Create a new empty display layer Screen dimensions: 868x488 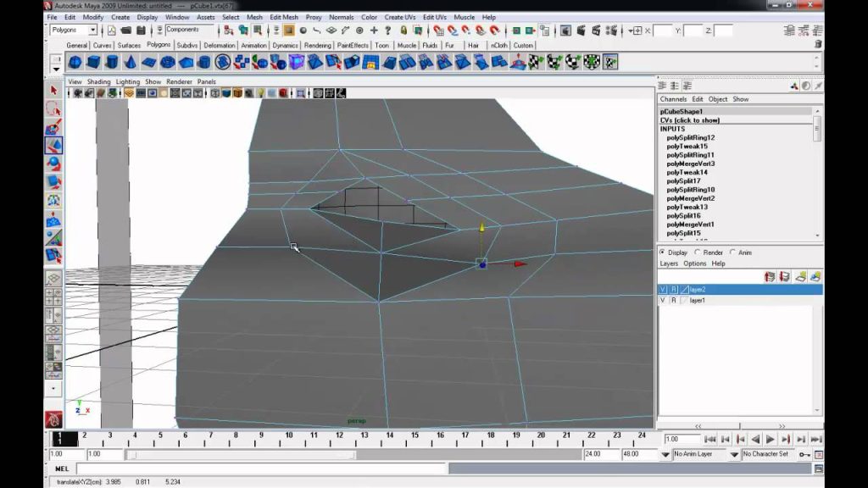click(800, 277)
